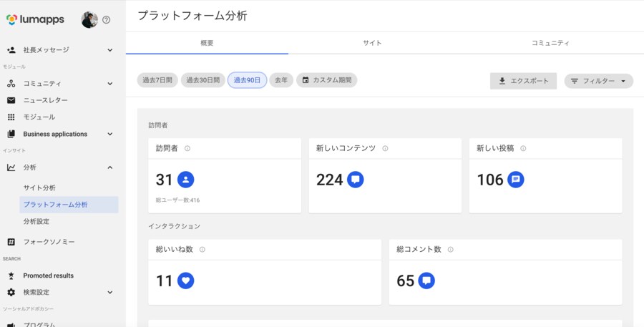Viewport: 644px width, 327px height.
Task: Open サイト分析 in the sidebar
Action: [x=39, y=187]
